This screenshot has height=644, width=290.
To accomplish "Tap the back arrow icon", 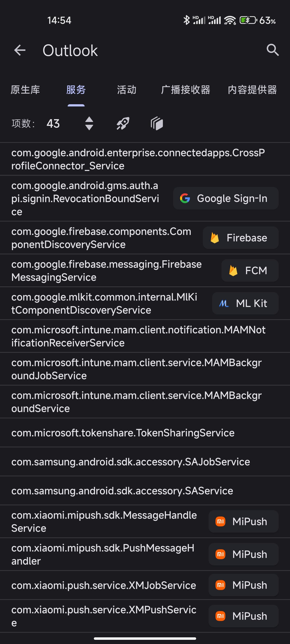I will tap(20, 50).
